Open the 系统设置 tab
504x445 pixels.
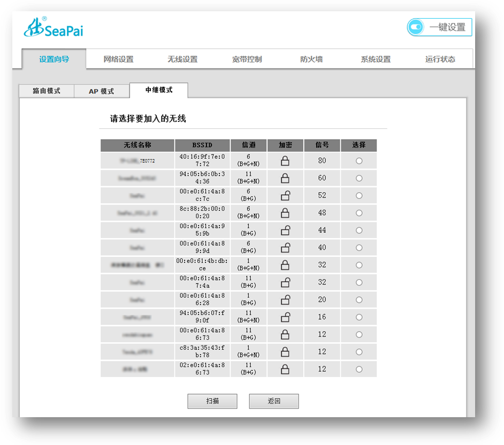376,59
